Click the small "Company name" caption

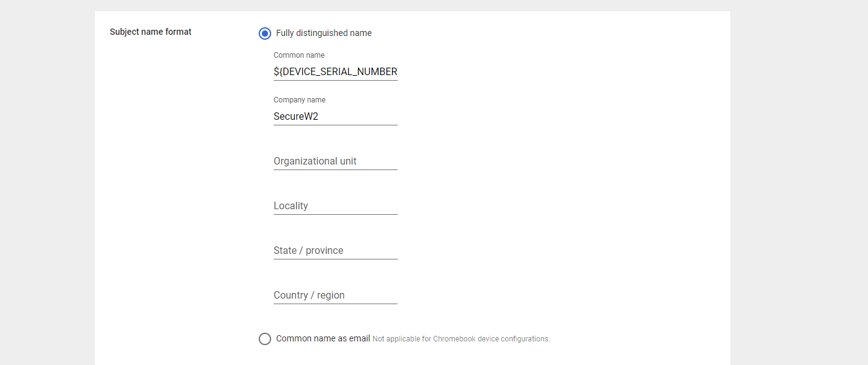click(300, 100)
